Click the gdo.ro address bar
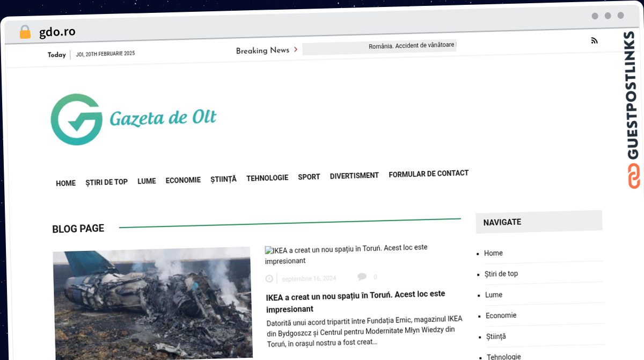The image size is (644, 360). (x=57, y=32)
